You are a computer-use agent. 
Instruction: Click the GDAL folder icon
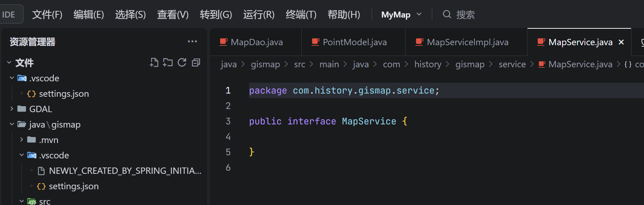[x=22, y=109]
